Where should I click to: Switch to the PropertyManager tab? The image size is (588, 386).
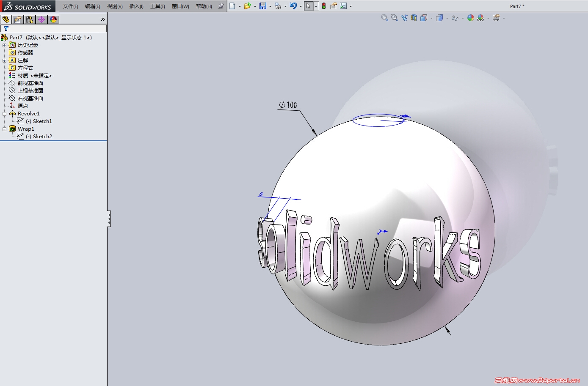(18, 19)
